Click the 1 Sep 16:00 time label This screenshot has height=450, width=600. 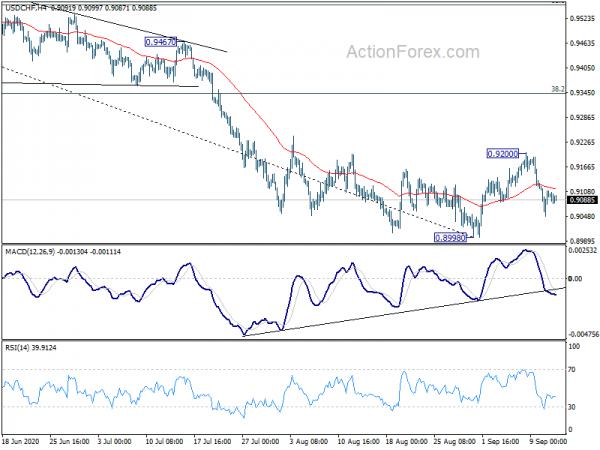(x=500, y=441)
